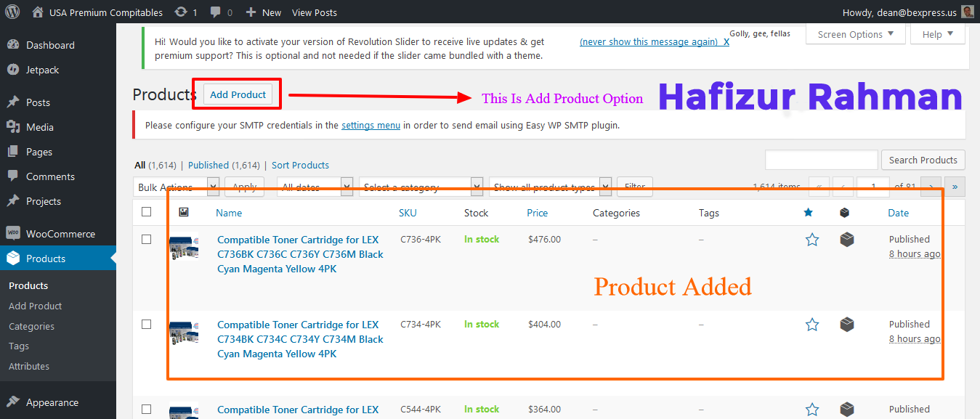Viewport: 980px width, 419px height.
Task: Open the All dates dropdown
Action: point(315,187)
